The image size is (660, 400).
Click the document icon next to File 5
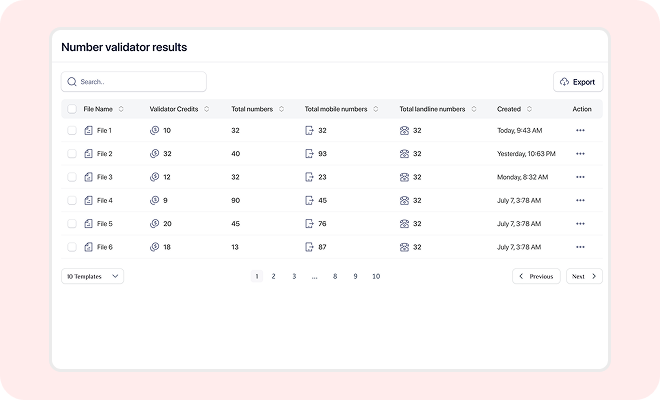(88, 224)
